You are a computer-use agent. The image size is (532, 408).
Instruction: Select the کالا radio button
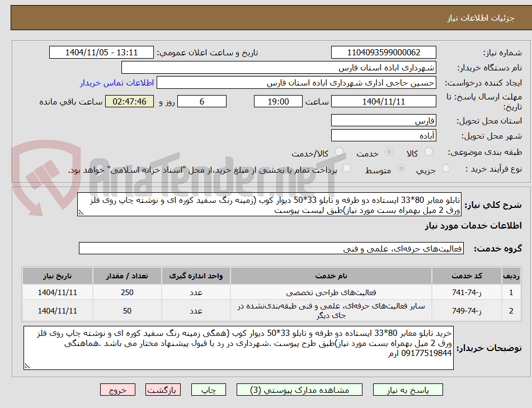[429, 152]
